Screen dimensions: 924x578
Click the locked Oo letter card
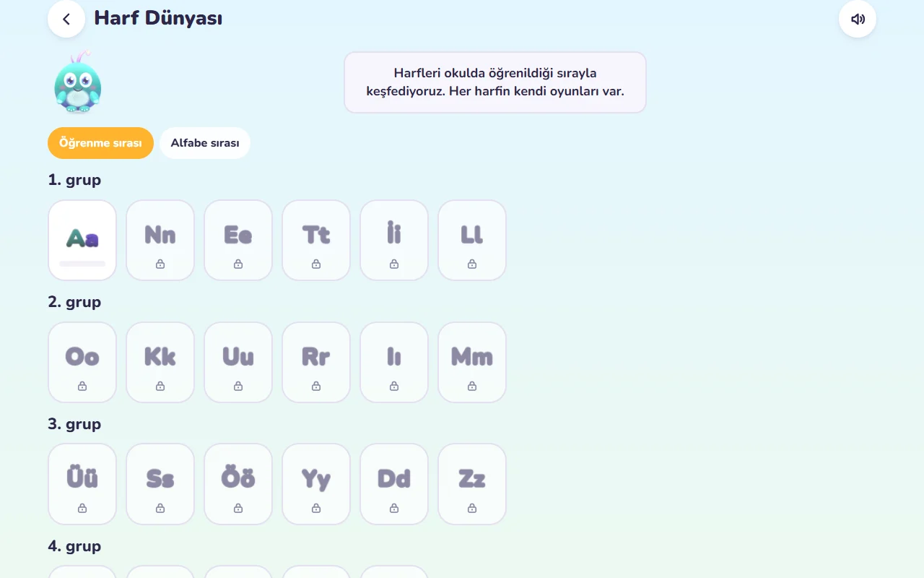82,362
